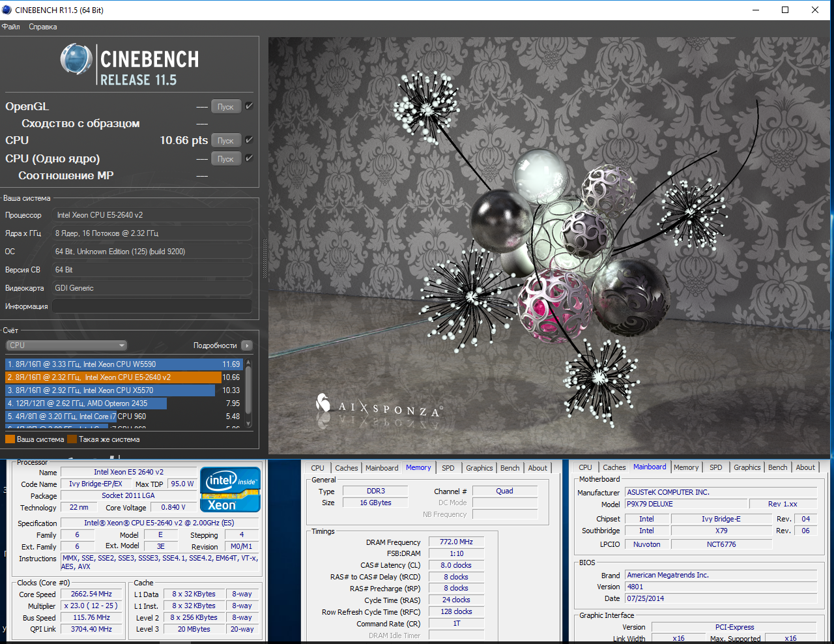This screenshot has height=644, width=834.
Task: Toggle the OpenGL test checkbox
Action: pyautogui.click(x=249, y=106)
